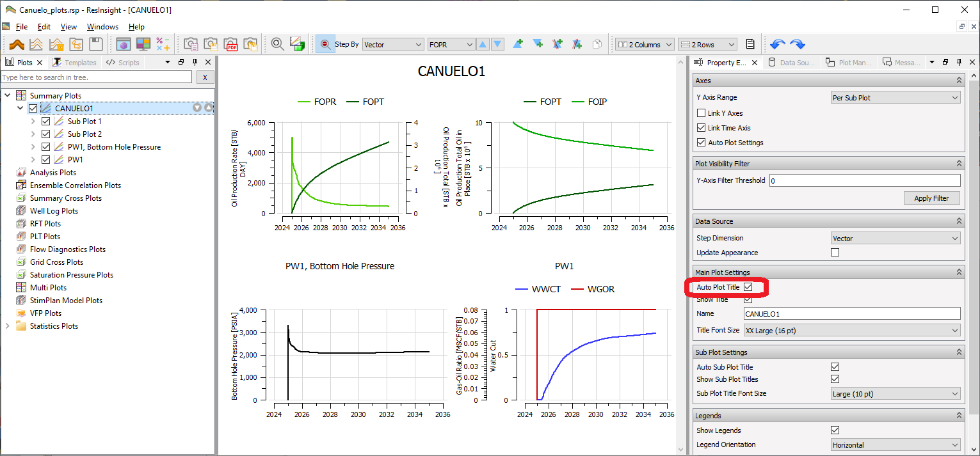The width and height of the screenshot is (980, 456).
Task: Activate the Zoom All toolbar icon
Action: pos(277,44)
